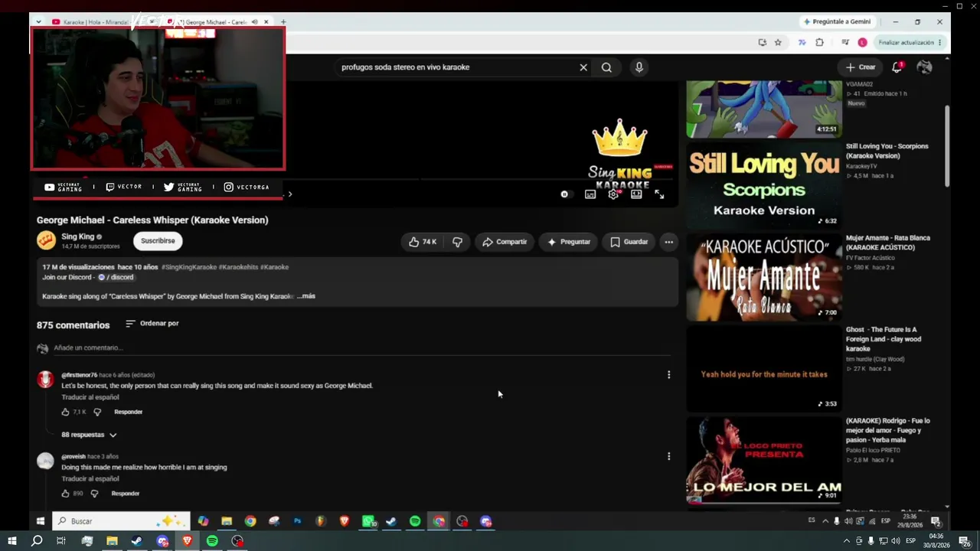
Task: Open the YouTube notifications bell
Action: point(897,67)
